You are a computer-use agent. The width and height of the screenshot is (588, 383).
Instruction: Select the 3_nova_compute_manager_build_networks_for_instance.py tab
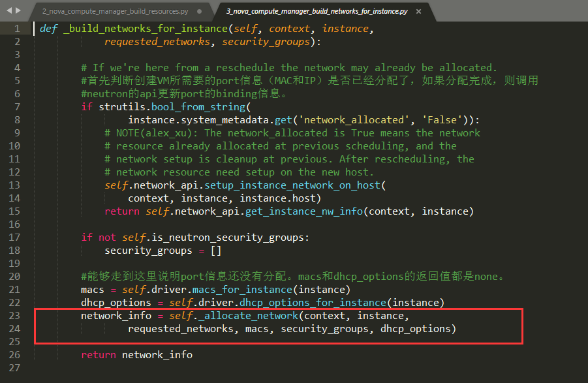tap(317, 11)
